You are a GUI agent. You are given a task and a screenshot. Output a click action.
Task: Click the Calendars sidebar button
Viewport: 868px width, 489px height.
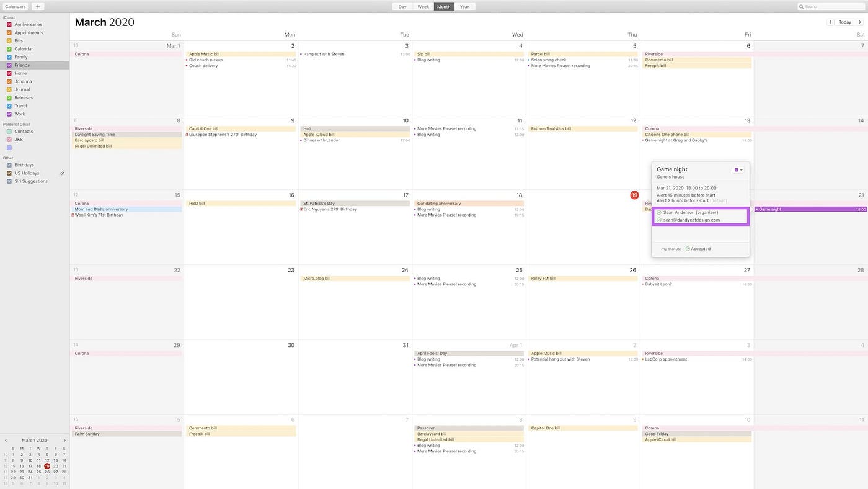click(15, 6)
